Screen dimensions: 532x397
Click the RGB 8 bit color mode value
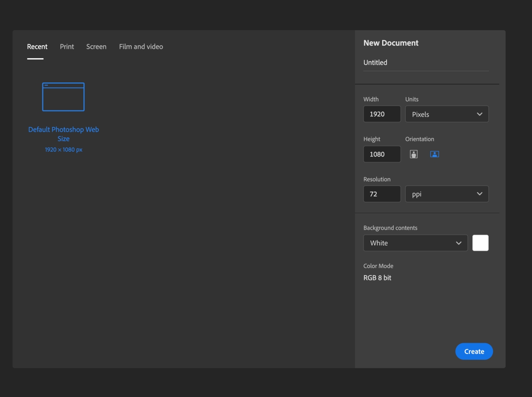[377, 278]
